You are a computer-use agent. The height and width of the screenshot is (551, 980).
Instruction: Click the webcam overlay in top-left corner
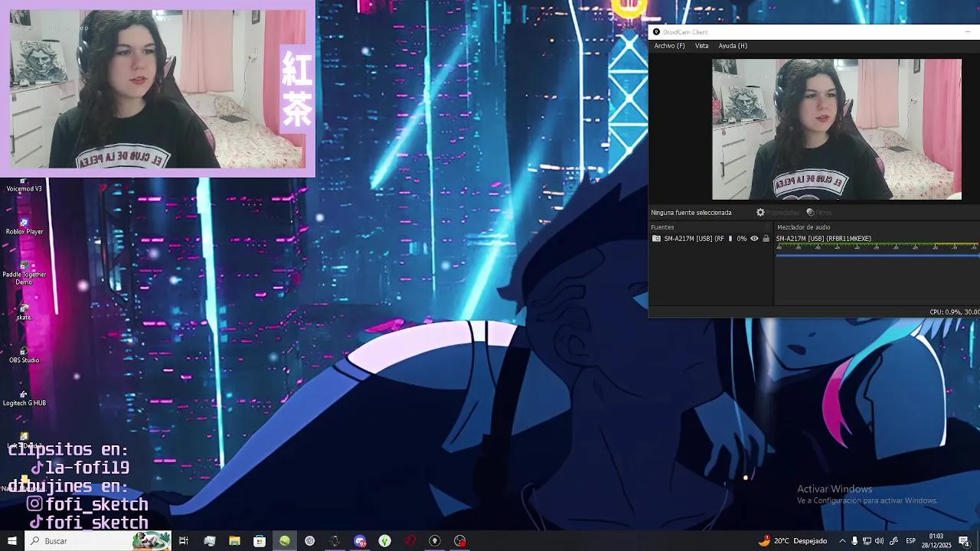click(158, 89)
